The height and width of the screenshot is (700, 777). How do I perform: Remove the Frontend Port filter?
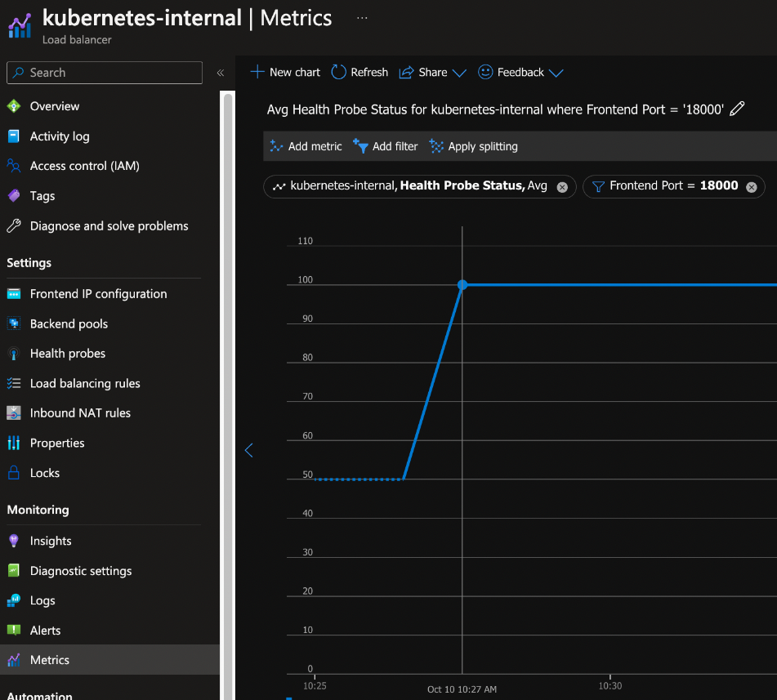[751, 186]
